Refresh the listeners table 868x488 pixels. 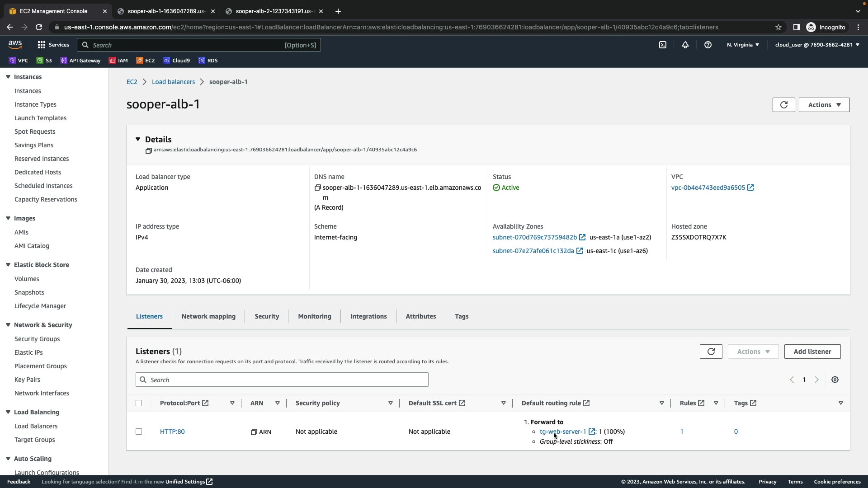click(x=711, y=352)
